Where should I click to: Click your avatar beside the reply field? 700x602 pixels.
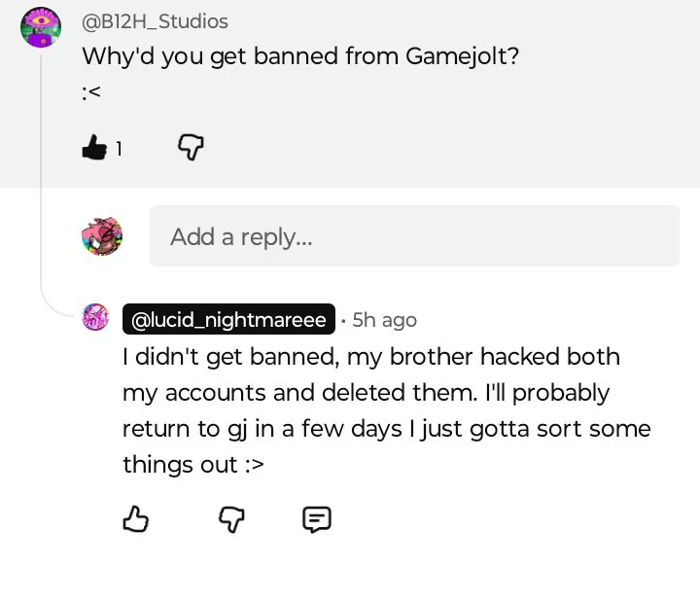[x=102, y=236]
